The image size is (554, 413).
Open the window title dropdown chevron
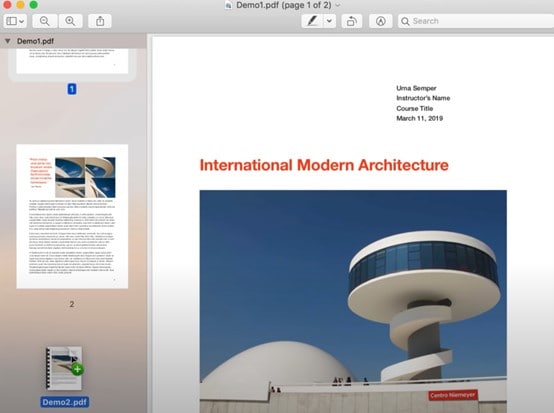coord(338,5)
